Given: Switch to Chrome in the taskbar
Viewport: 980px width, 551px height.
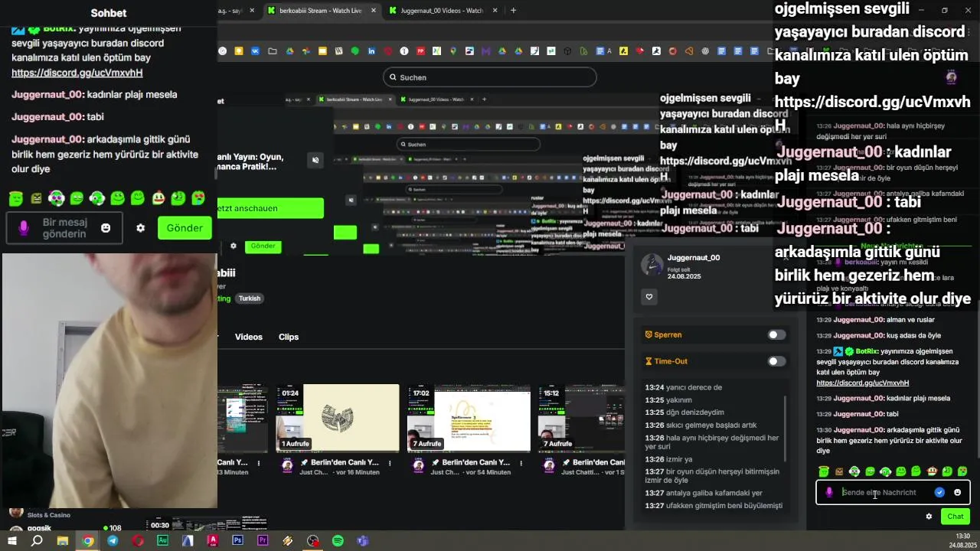Looking at the screenshot, I should pos(88,541).
